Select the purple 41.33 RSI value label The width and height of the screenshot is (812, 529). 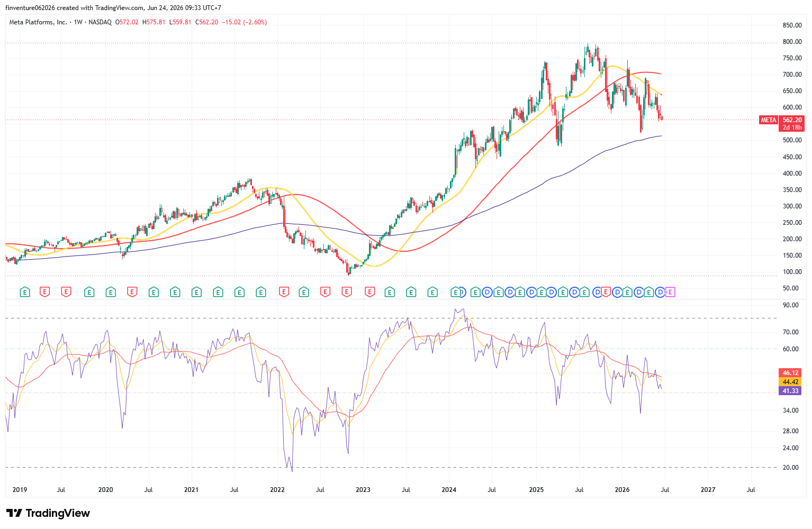click(790, 391)
